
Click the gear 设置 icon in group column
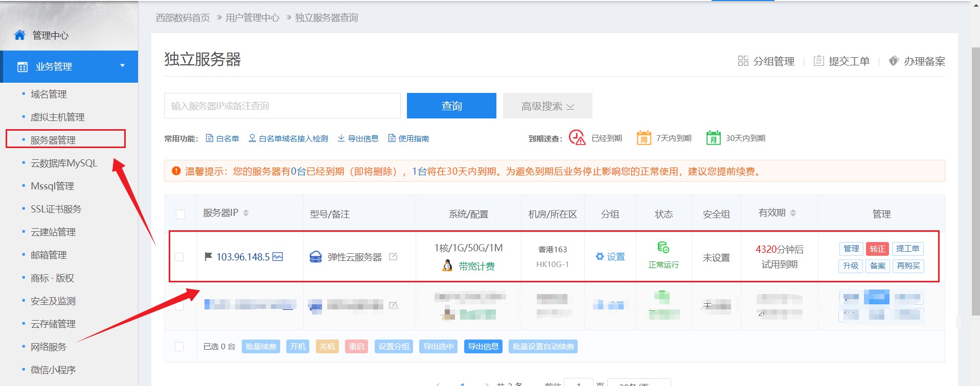pos(600,257)
